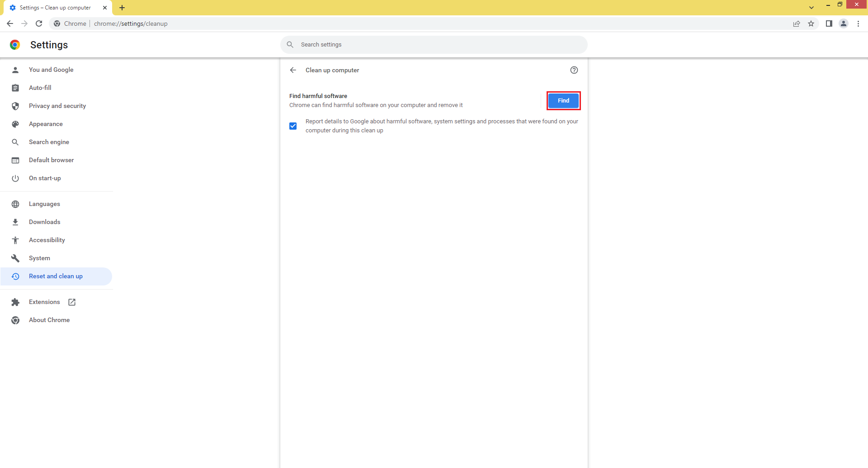Viewport: 868px width, 468px height.
Task: Open the side panel toggle
Action: point(829,23)
